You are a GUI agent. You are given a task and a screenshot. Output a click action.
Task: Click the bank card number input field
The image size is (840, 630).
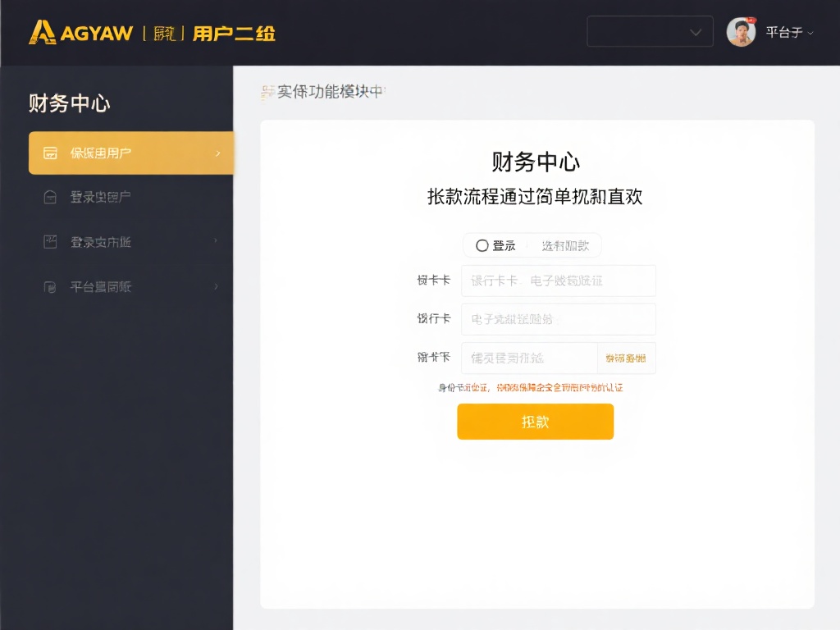pos(559,281)
